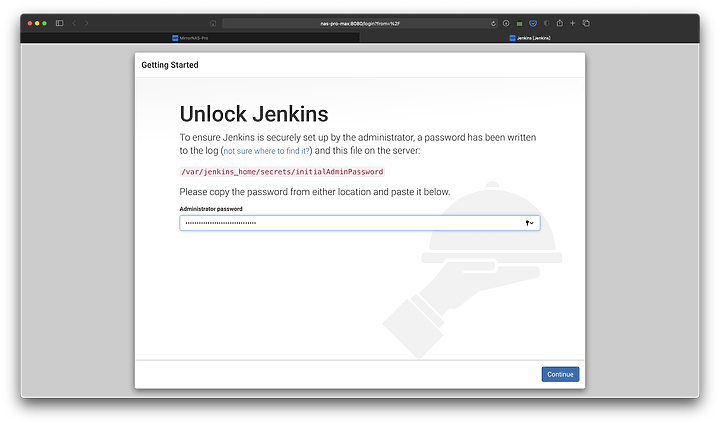Click the Continue button
Viewport: 720px width, 425px height.
click(560, 374)
